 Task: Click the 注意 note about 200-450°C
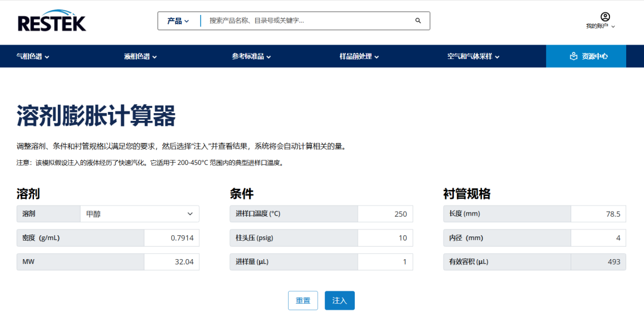[150, 163]
